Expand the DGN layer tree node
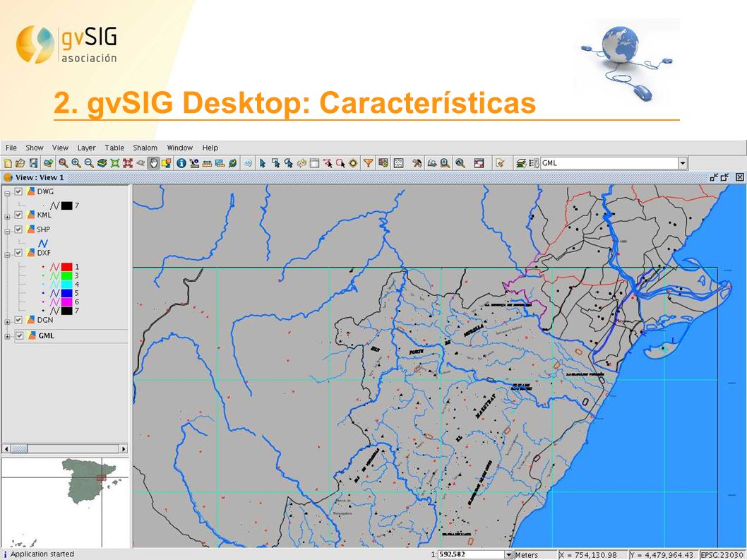The image size is (747, 560). click(7, 322)
